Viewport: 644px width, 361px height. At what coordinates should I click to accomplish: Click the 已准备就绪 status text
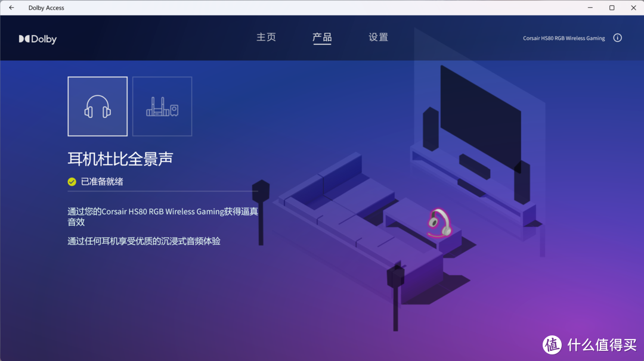102,182
